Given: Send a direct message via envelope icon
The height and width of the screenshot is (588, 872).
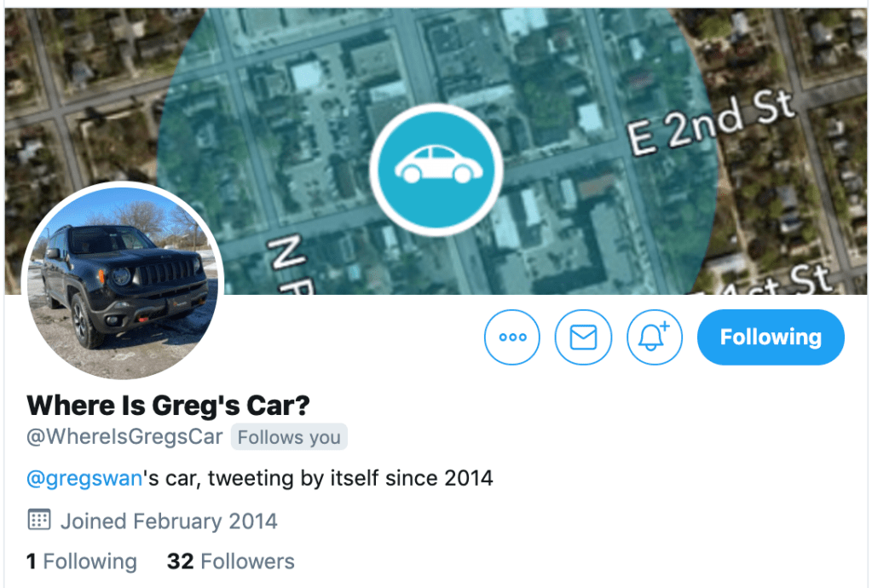Looking at the screenshot, I should tap(583, 337).
